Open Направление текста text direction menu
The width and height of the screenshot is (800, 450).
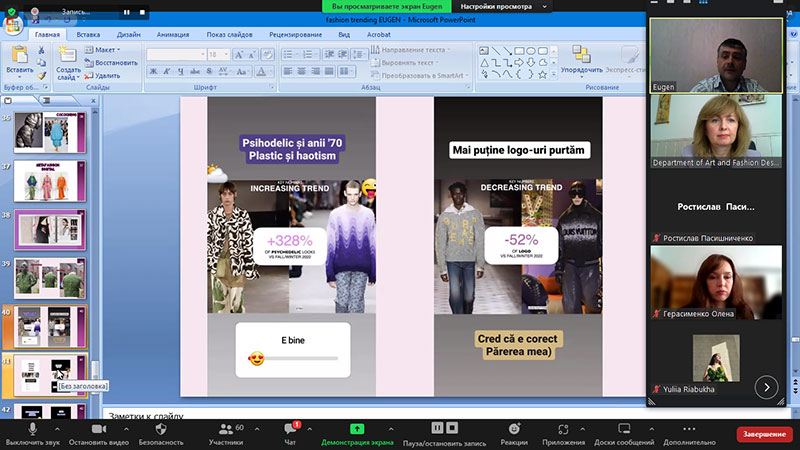point(411,49)
